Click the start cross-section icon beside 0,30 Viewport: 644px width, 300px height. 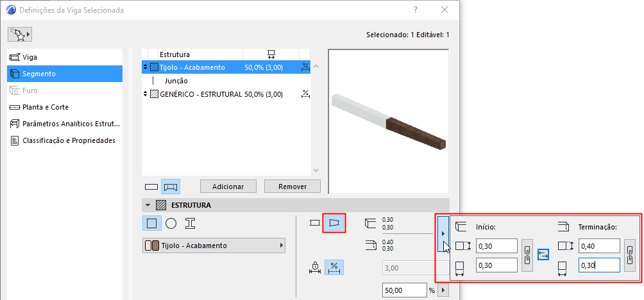[370, 223]
